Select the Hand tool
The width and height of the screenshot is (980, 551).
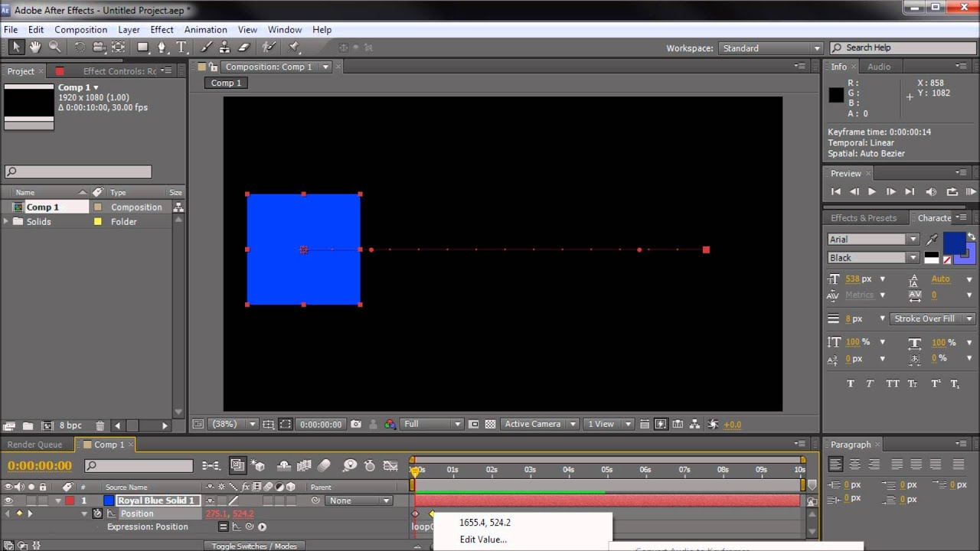coord(35,47)
